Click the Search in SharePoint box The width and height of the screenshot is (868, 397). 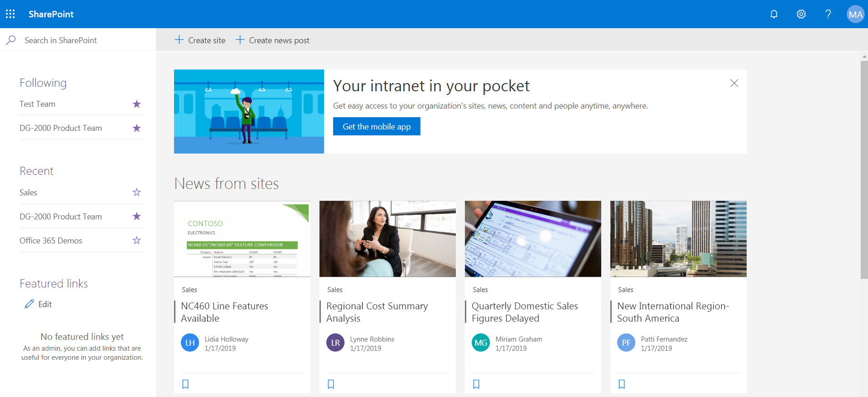pos(82,40)
